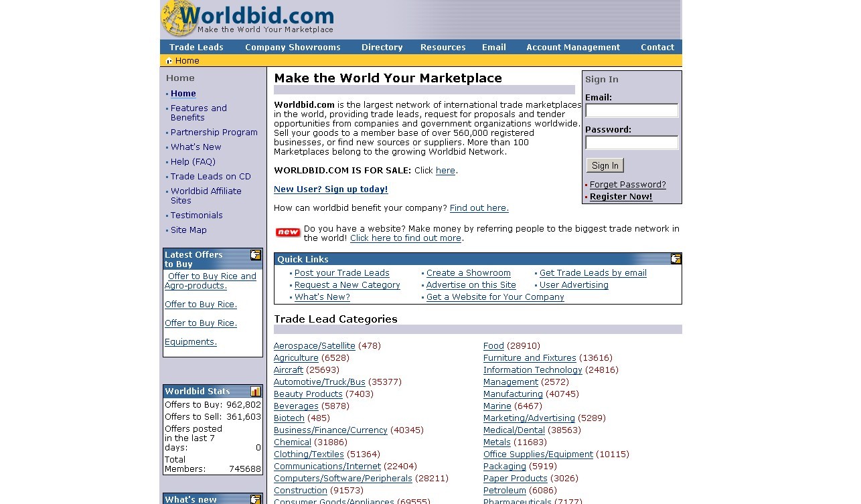Click the red 'new' badge icon
Screen dimensions: 861x504
pos(288,232)
